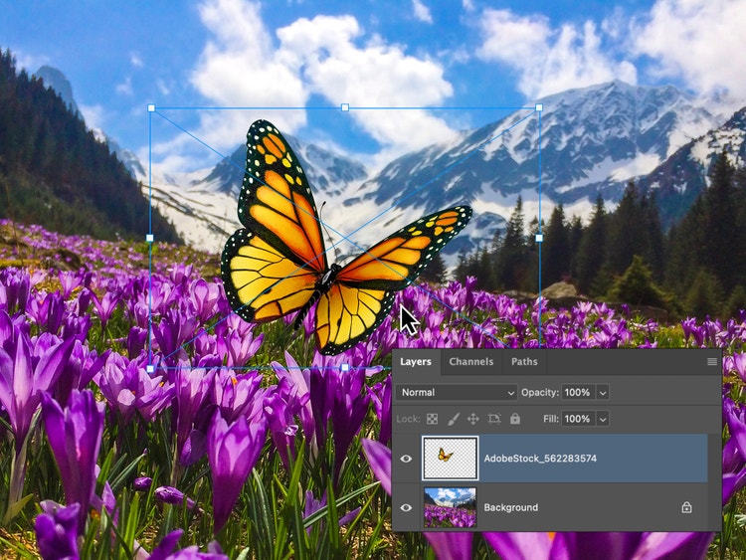The height and width of the screenshot is (560, 746).
Task: Click lock position move icon
Action: click(472, 419)
